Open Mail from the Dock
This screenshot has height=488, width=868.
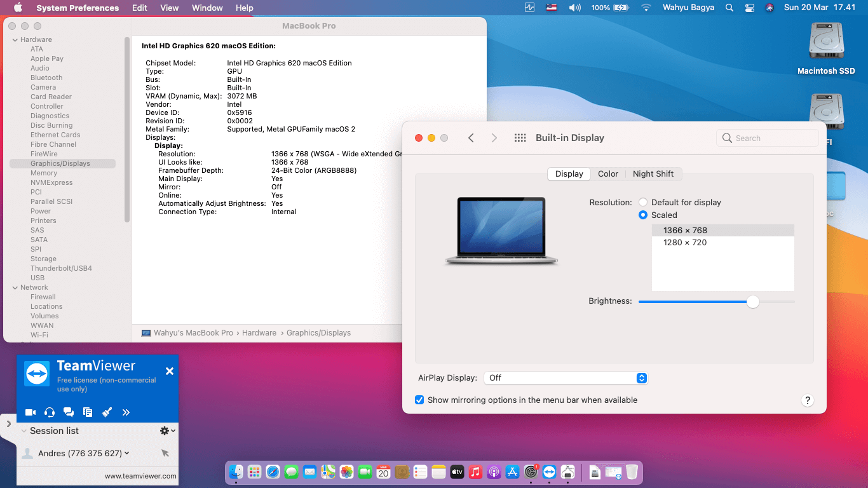309,471
